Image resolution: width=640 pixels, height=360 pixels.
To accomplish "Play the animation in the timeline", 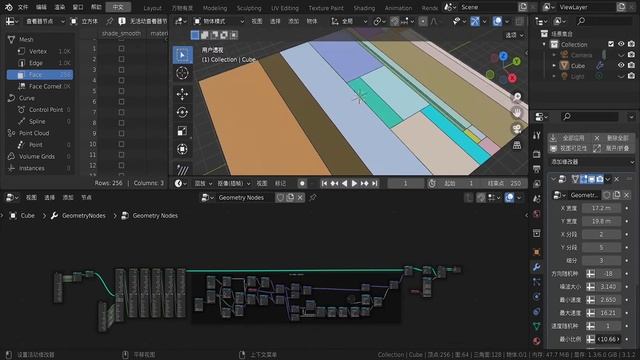I will click(354, 183).
